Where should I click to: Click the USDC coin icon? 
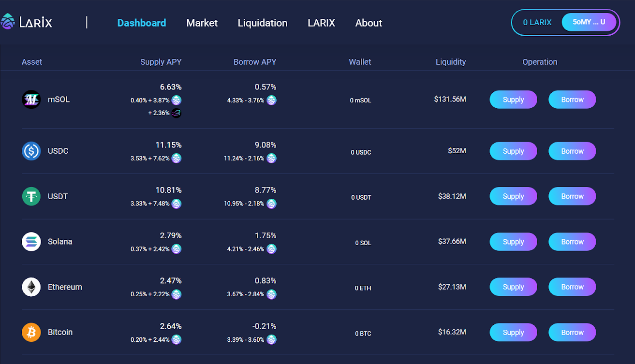[x=31, y=151]
